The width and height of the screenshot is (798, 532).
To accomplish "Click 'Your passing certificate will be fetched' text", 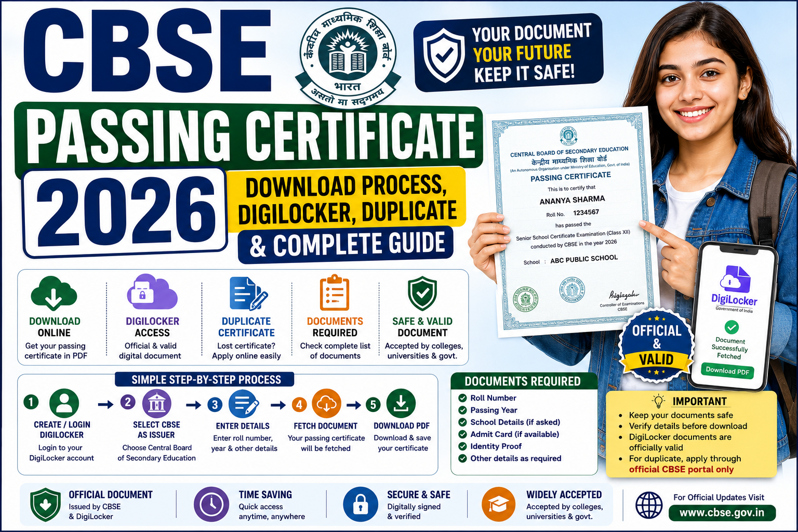I will coord(326,443).
